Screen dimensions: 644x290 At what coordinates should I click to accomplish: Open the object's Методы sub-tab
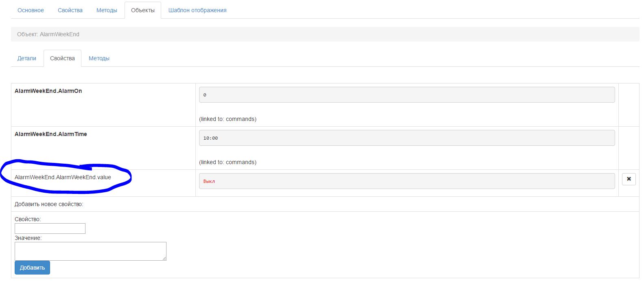click(x=99, y=58)
